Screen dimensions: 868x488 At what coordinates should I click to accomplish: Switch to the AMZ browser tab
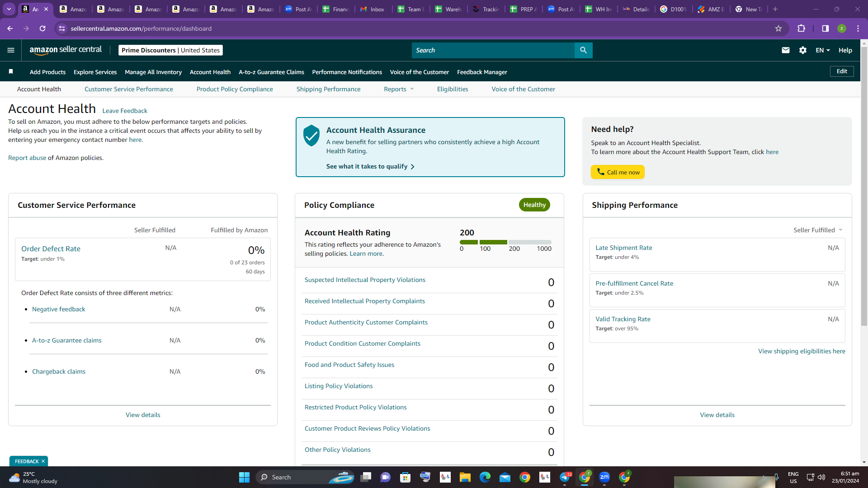pos(711,9)
